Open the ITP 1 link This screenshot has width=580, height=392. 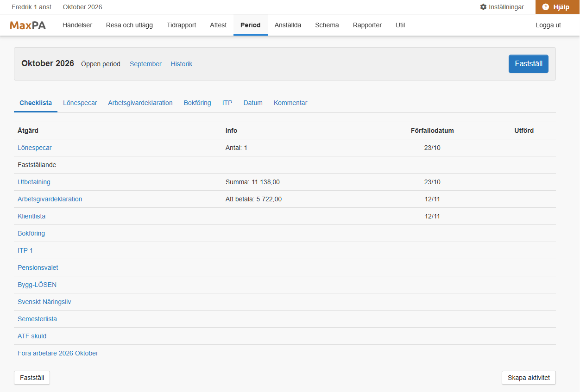click(x=25, y=250)
